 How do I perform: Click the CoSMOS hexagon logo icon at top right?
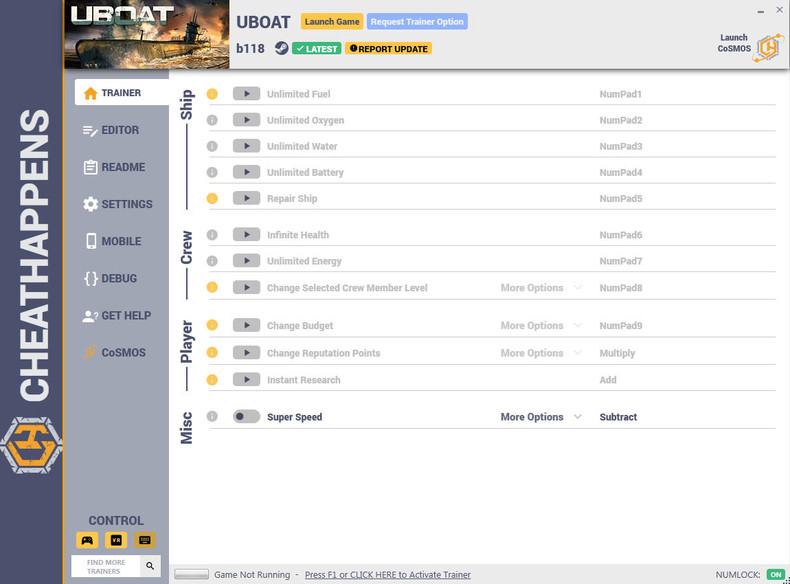[x=769, y=48]
